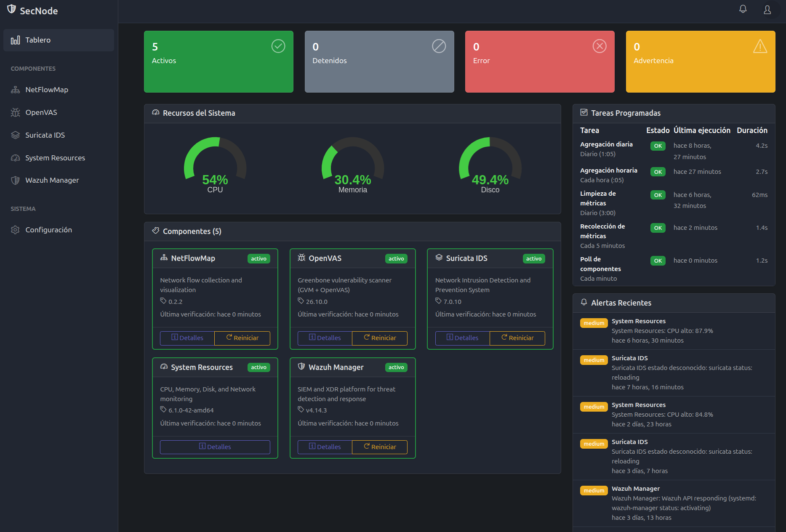Select Wazuh Manager in the sidebar
Screen dimensions: 786x532
(52, 180)
